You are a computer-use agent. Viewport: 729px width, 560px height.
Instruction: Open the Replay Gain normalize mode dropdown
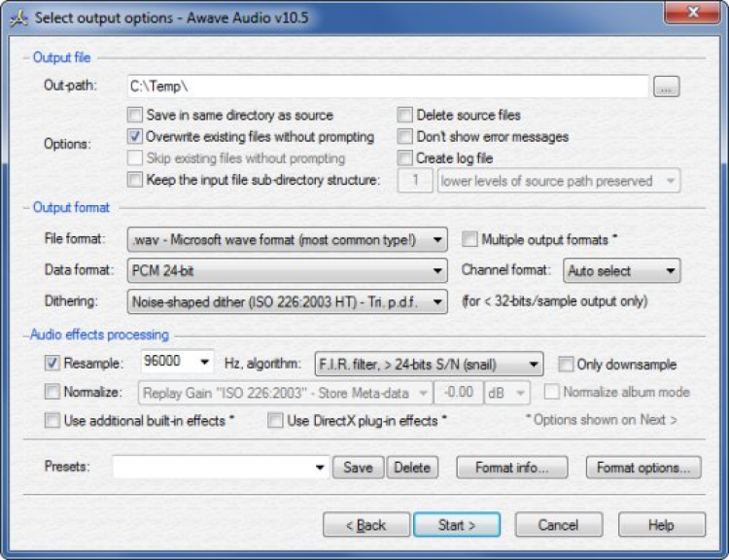(x=285, y=393)
